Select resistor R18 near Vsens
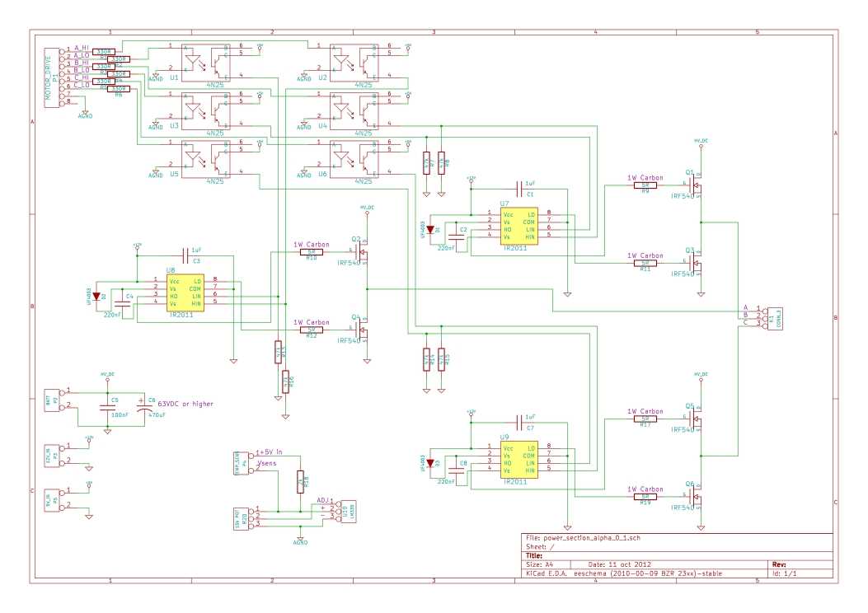This screenshot has width=868, height=613. [300, 481]
